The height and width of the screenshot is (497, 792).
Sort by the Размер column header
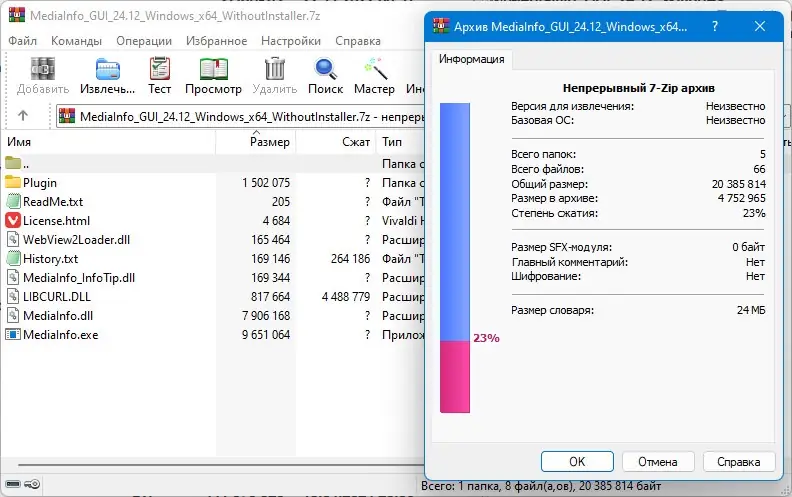click(256, 142)
